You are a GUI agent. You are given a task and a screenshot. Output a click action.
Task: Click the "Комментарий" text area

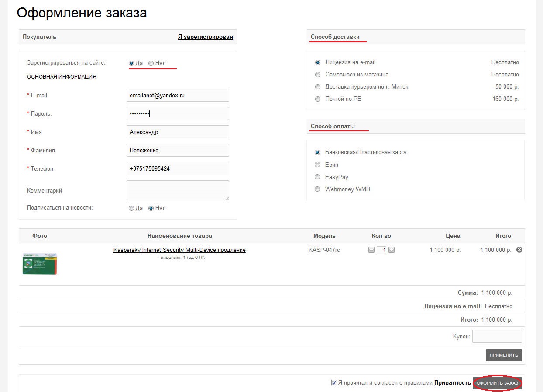(x=178, y=190)
